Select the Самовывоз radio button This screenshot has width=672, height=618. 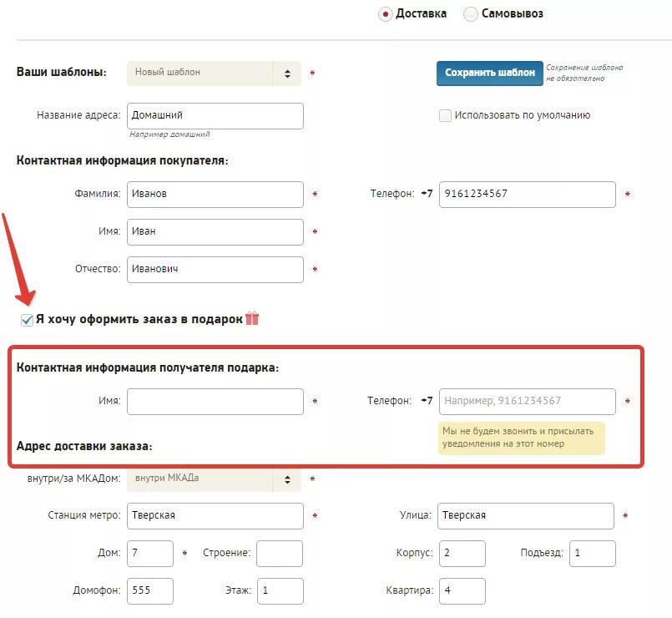point(470,14)
